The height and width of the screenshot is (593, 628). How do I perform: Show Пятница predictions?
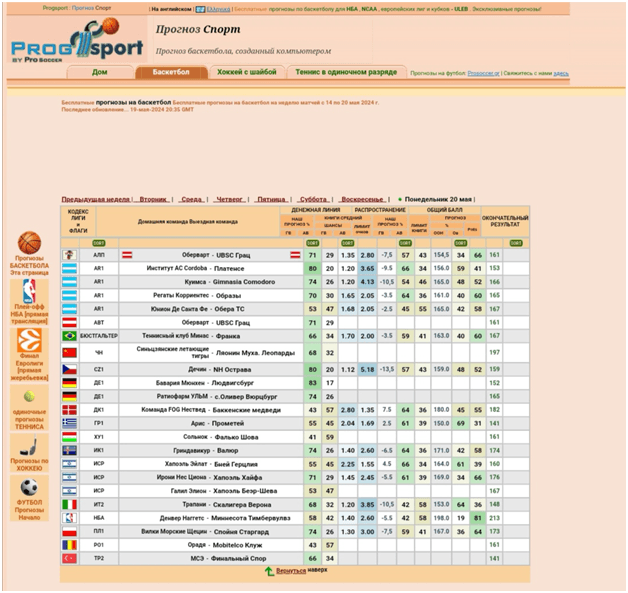pyautogui.click(x=271, y=199)
